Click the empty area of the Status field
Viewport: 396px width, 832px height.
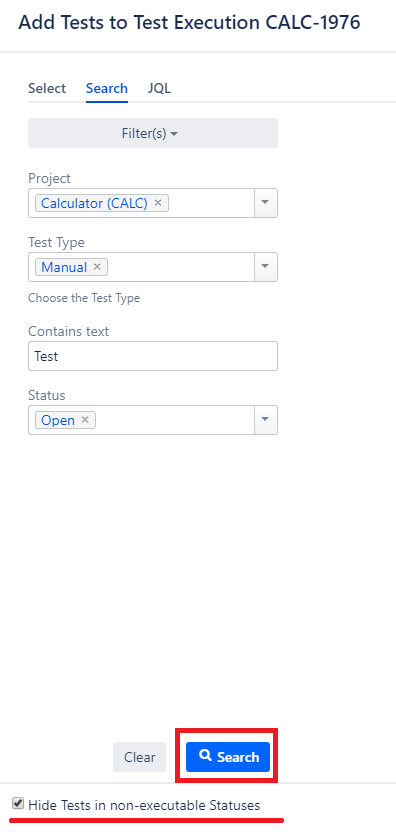click(x=175, y=420)
